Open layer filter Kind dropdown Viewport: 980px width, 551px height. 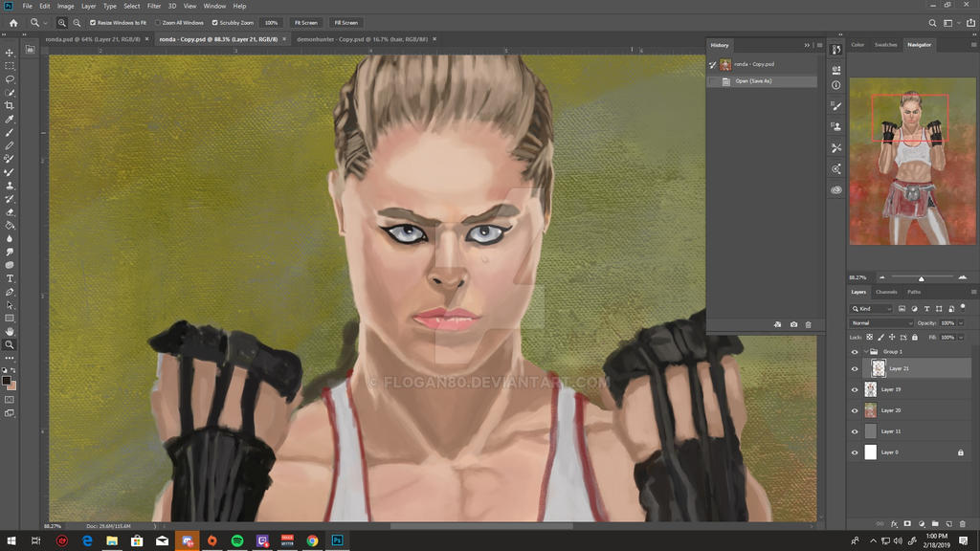(871, 309)
